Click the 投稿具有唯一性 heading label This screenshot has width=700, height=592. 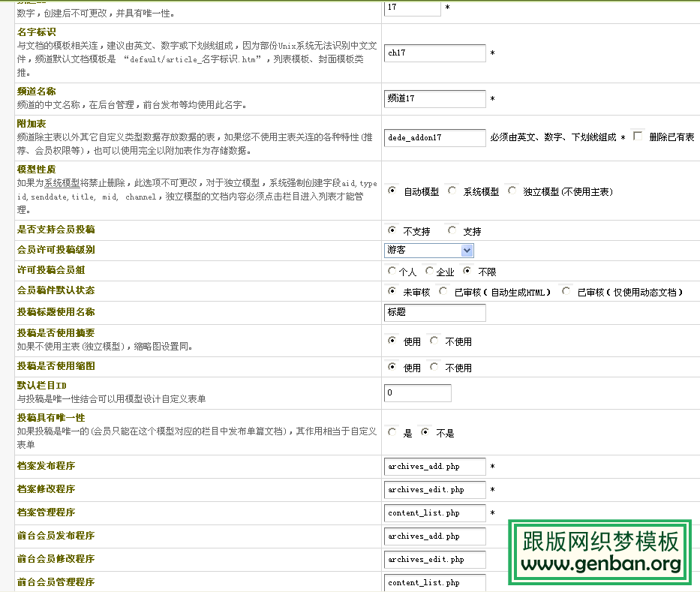[51, 418]
